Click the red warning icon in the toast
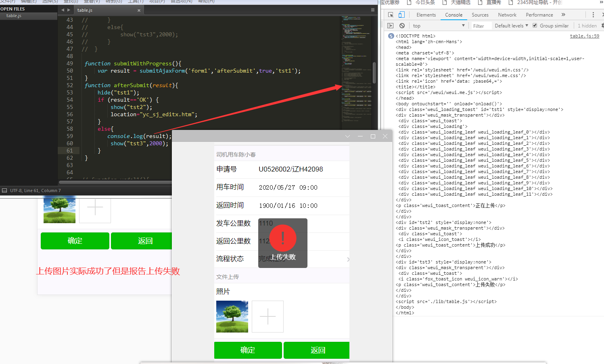The width and height of the screenshot is (604, 364). coord(283,238)
